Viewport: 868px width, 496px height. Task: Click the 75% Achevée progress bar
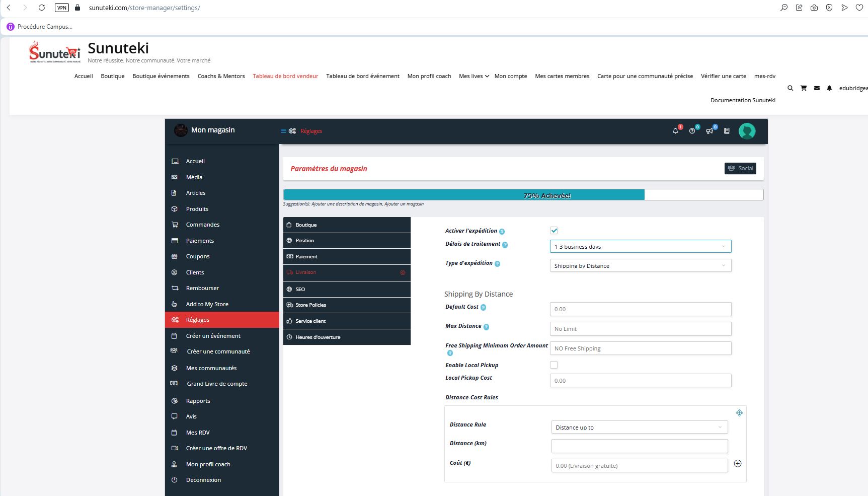(523, 195)
